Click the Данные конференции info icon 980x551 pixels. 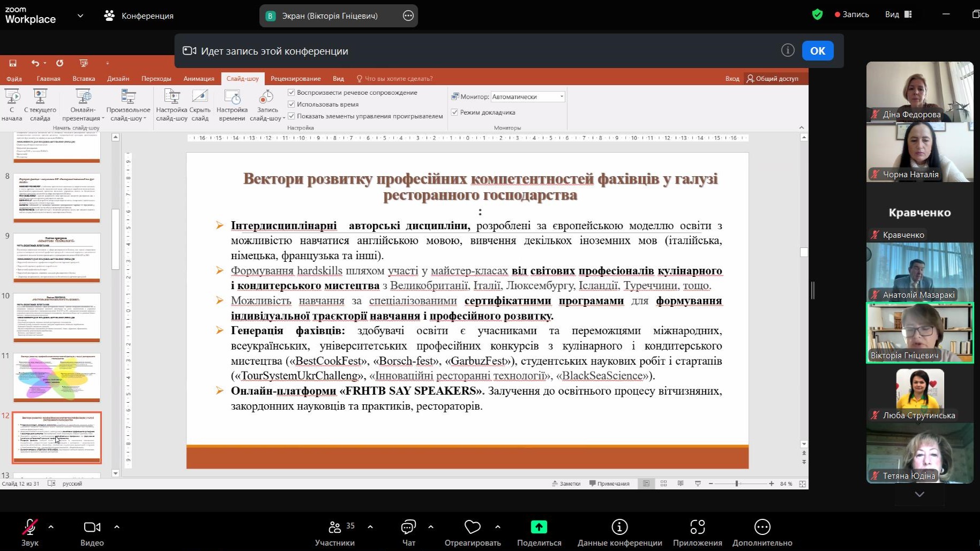619,527
